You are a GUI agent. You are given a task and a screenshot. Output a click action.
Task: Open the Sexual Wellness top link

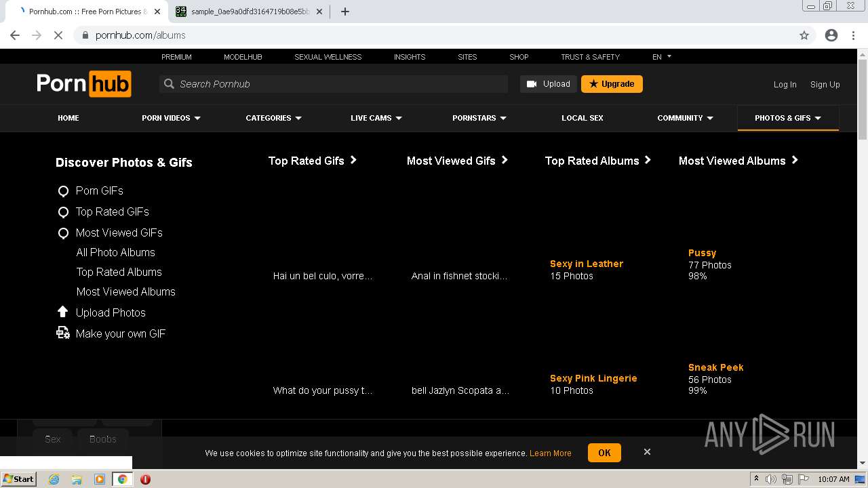click(x=328, y=57)
